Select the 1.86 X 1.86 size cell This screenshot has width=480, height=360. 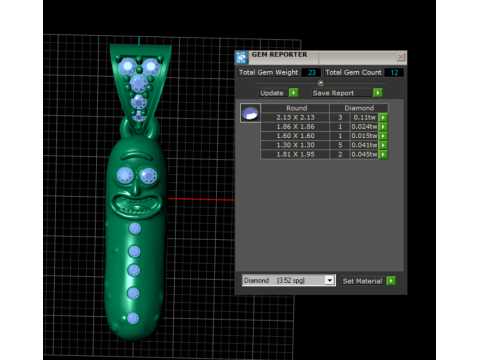[x=295, y=127]
